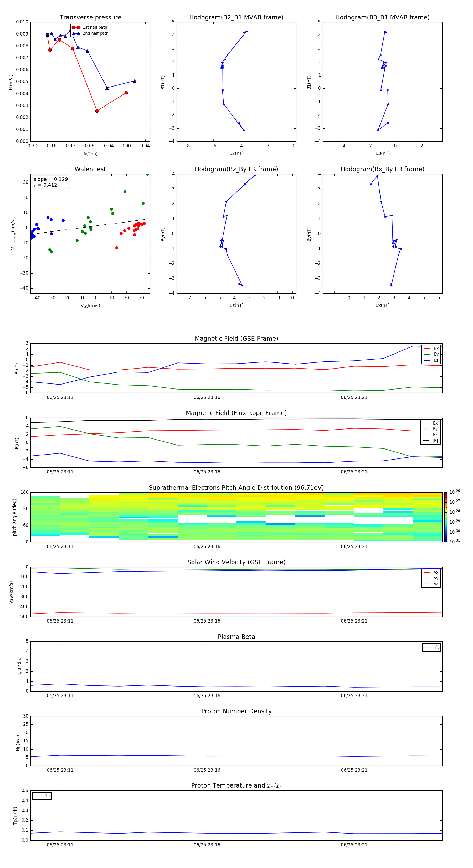Screen dimensions: 473x868
Task: Click the "Plasma Beta" title
Action: [236, 637]
